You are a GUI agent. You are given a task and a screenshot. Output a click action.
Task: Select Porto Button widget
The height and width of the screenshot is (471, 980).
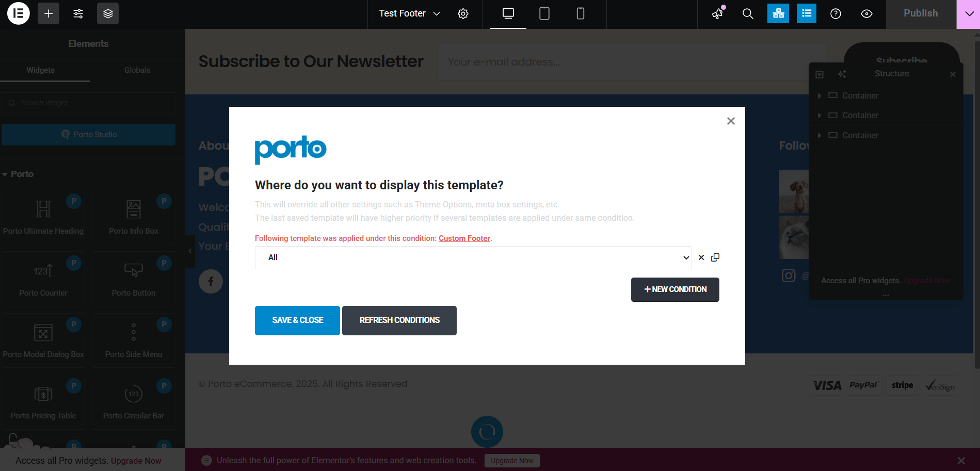click(x=134, y=279)
